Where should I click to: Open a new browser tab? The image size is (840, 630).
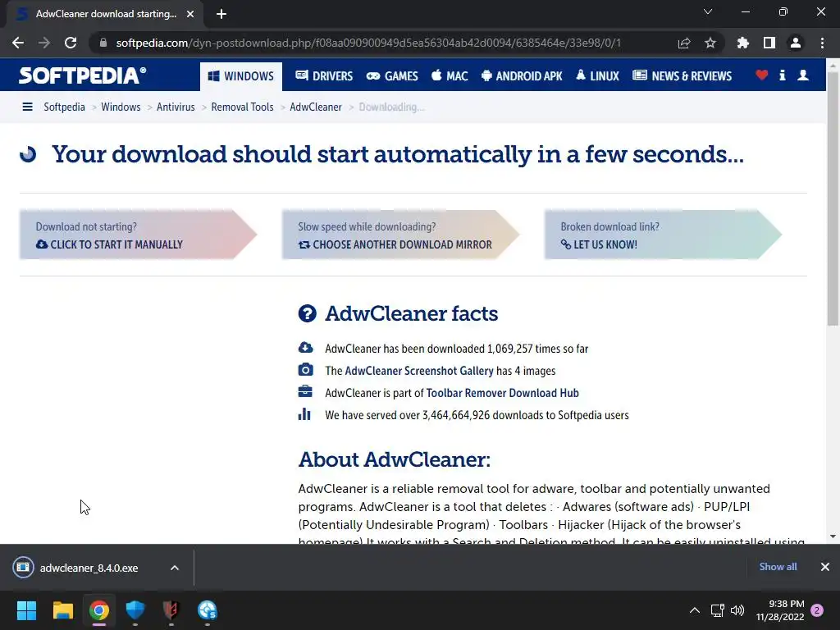221,14
